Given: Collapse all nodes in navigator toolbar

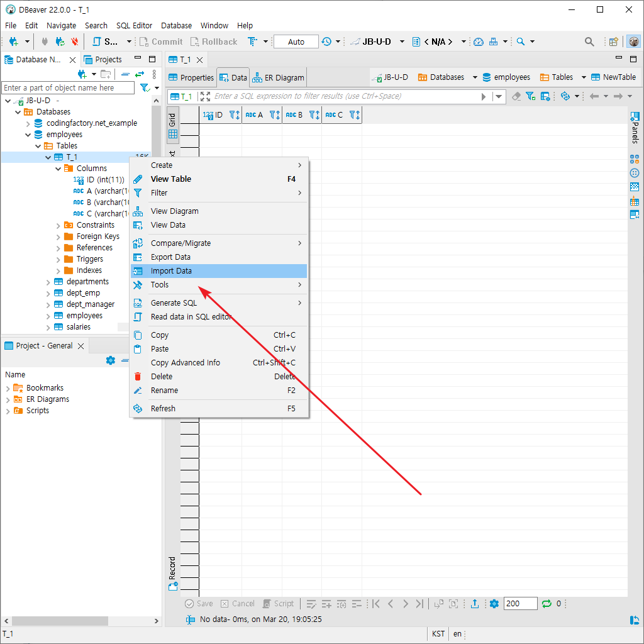Looking at the screenshot, I should [126, 74].
